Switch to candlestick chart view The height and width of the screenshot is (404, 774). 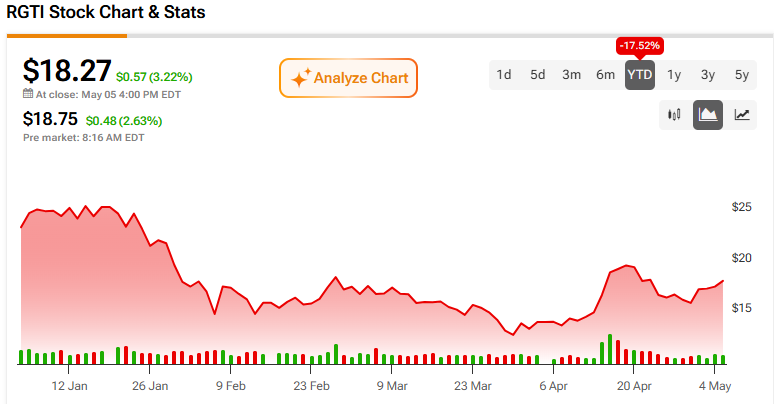click(674, 115)
